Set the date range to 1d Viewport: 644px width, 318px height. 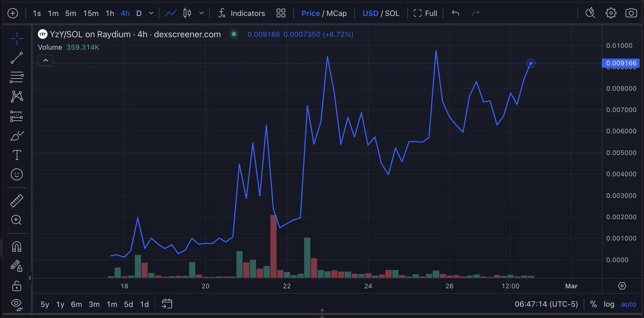(x=144, y=304)
